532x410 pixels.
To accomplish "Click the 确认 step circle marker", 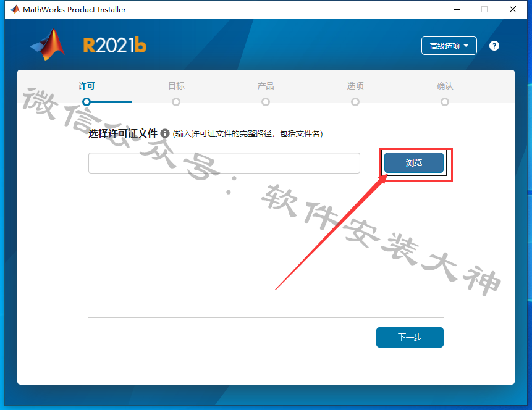I will 445,102.
